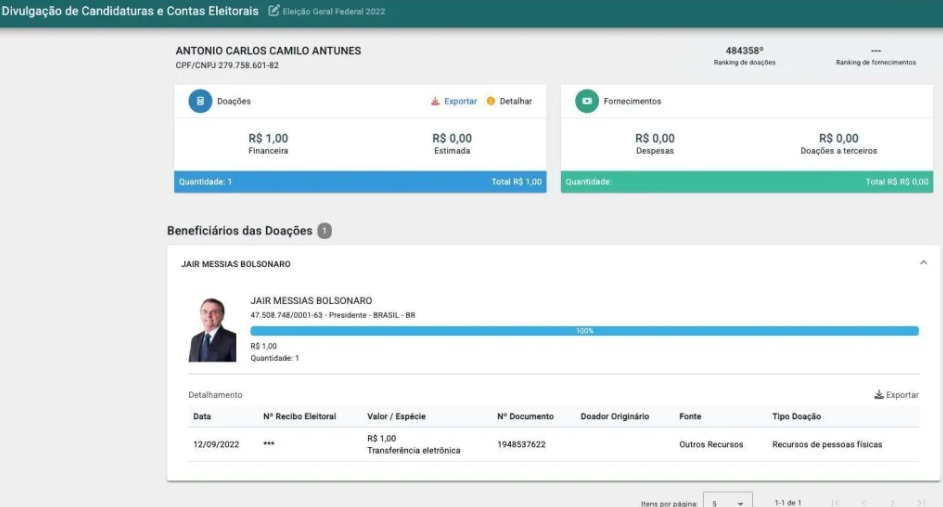Click the R$ 1,00 Financeira amount
Image resolution: width=943 pixels, height=507 pixels.
268,138
